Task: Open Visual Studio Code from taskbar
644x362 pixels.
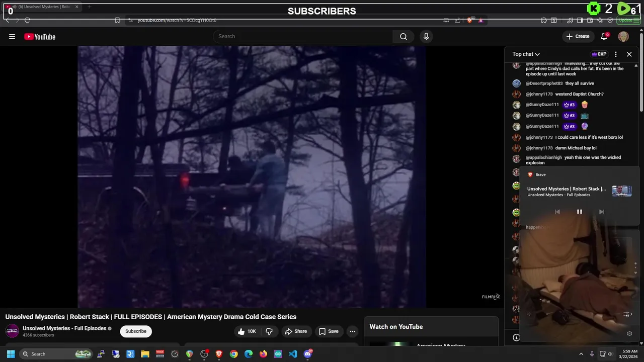Action: (293, 354)
